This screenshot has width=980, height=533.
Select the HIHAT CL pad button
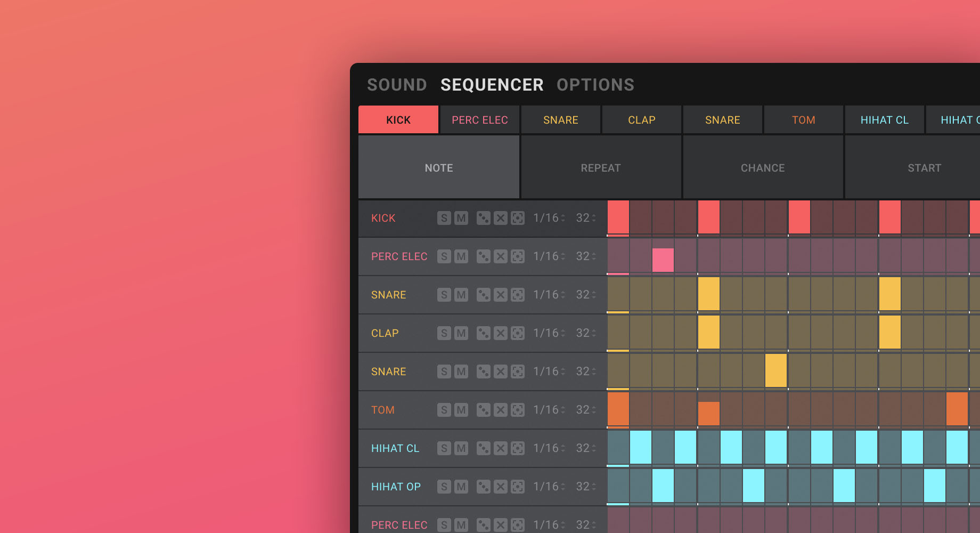point(885,119)
